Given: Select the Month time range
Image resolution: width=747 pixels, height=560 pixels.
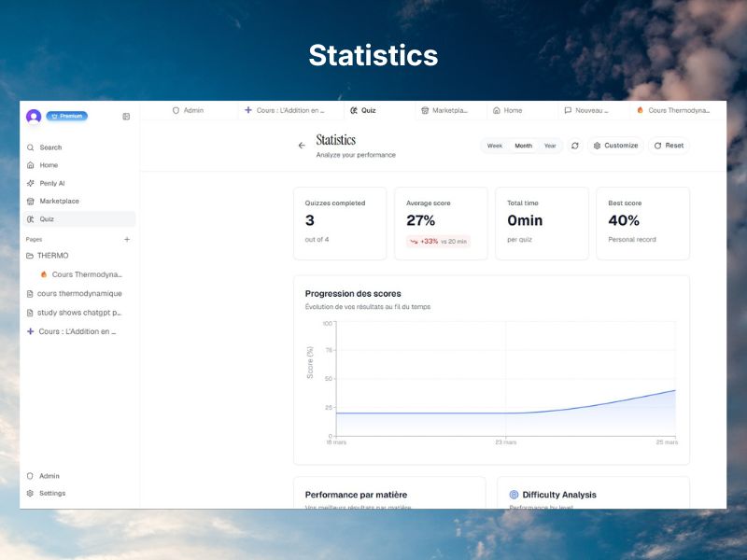Looking at the screenshot, I should pyautogui.click(x=523, y=146).
